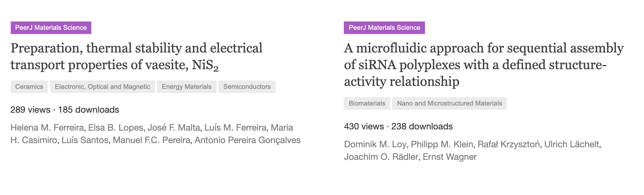Select the Nano and Microstructured Materials tag

pos(449,103)
